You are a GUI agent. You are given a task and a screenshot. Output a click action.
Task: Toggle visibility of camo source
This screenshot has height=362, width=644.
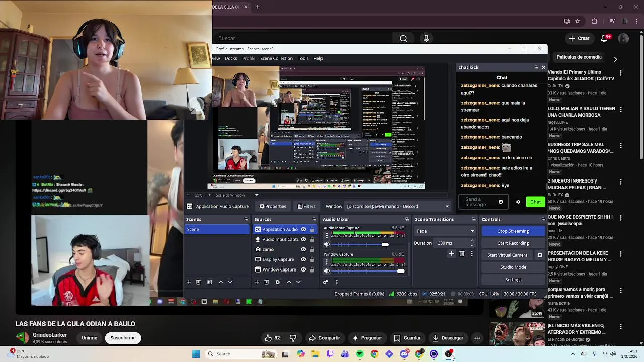[303, 249]
